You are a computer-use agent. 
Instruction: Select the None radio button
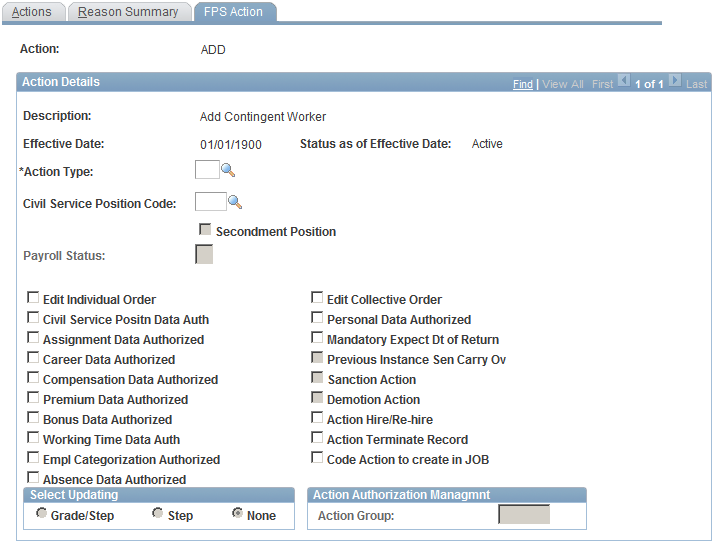[237, 513]
